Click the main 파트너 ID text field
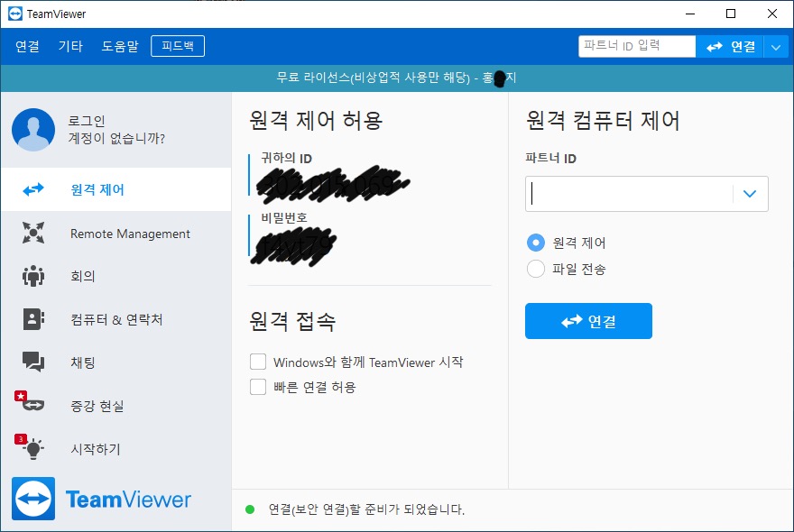This screenshot has height=532, width=794. pos(630,193)
